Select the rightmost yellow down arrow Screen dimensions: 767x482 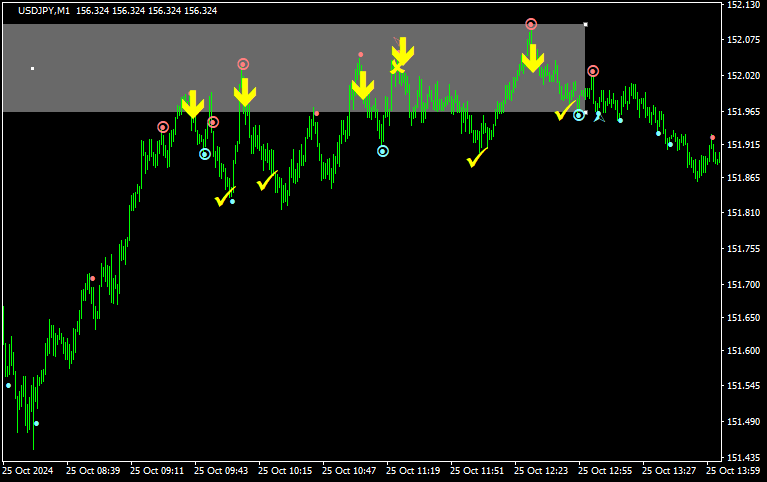(x=532, y=58)
